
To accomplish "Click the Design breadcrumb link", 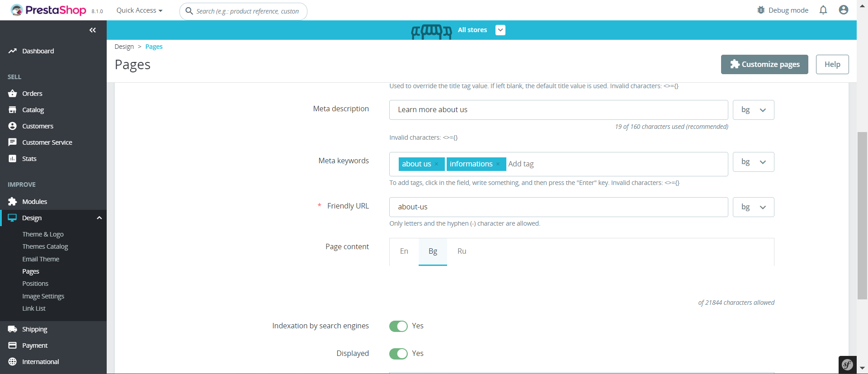I will (124, 47).
